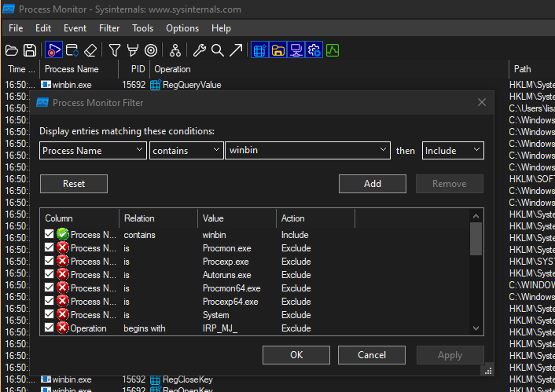Click the Action header in filter list
Image resolution: width=555 pixels, height=392 pixels.
(316, 218)
